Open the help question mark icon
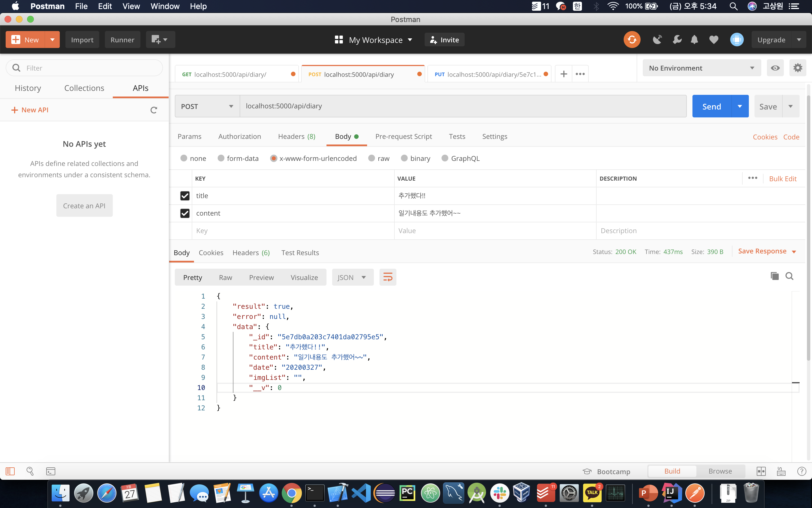Screen dimensions: 812x508 [x=802, y=471]
